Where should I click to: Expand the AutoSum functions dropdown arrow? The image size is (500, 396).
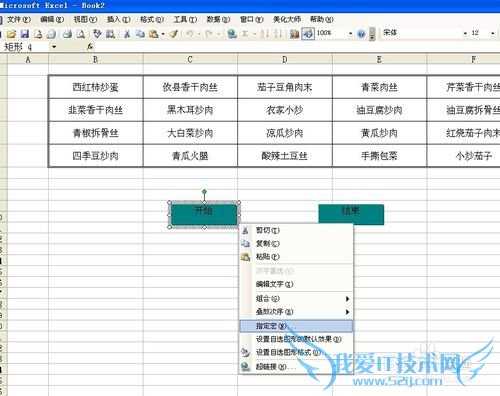254,34
